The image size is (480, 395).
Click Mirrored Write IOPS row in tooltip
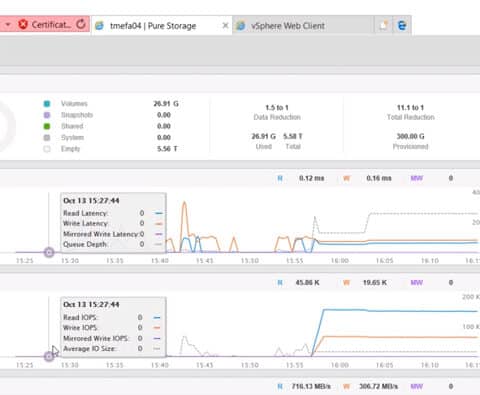point(112,338)
